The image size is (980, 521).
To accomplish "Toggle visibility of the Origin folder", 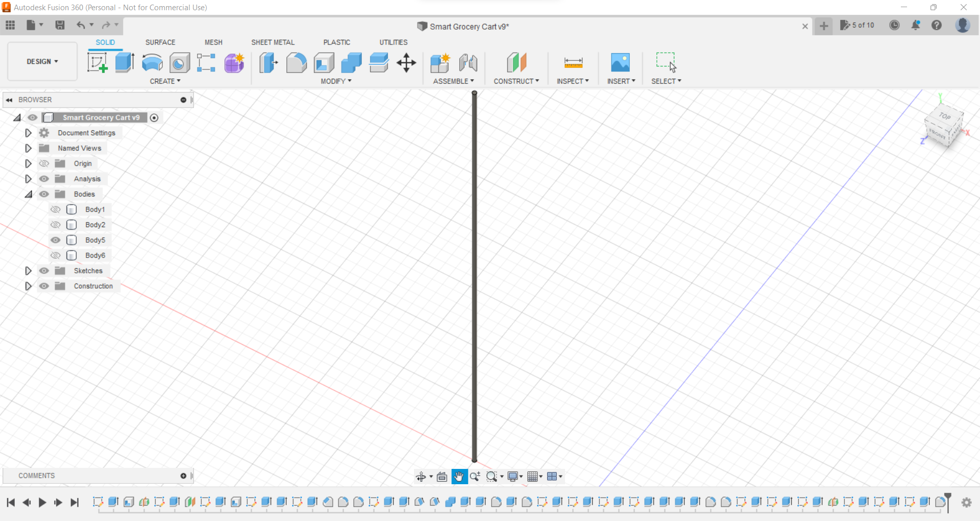I will click(x=44, y=163).
